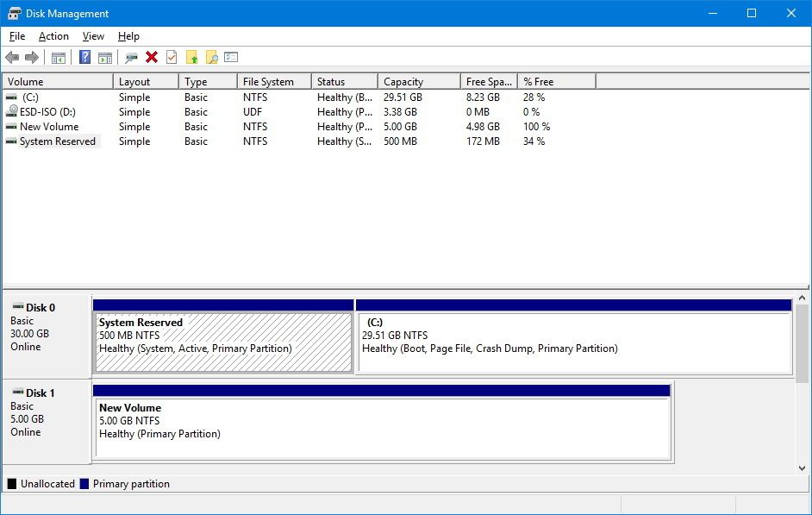The image size is (812, 515).
Task: Click the Back navigation arrow
Action: coord(11,58)
